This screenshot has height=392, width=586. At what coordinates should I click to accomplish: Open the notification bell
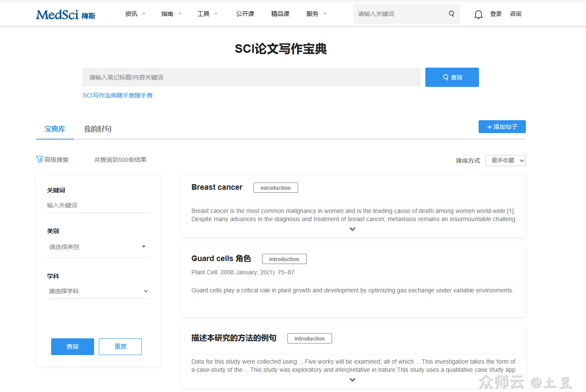coord(478,15)
